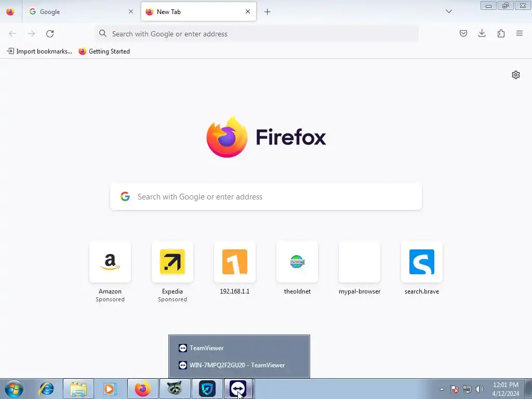Show hidden tray icons arrow
The height and width of the screenshot is (399, 532).
[442, 389]
